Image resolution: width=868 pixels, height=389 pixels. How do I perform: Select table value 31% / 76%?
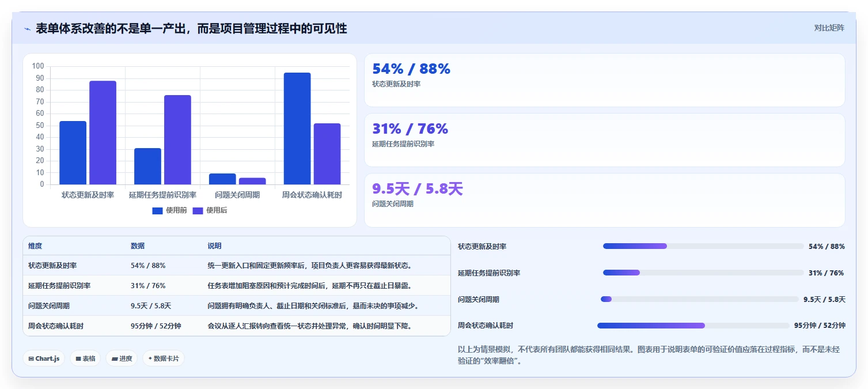pos(148,286)
